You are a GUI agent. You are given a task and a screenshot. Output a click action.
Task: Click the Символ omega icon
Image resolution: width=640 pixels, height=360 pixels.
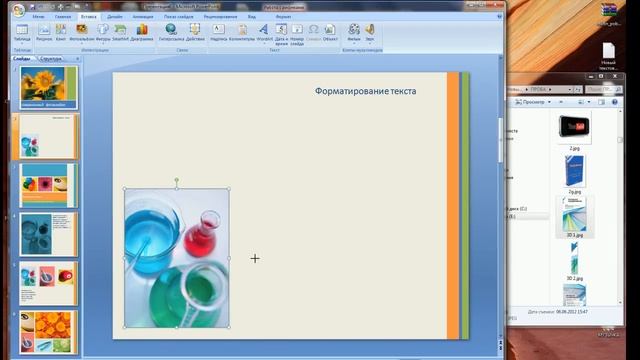[313, 33]
